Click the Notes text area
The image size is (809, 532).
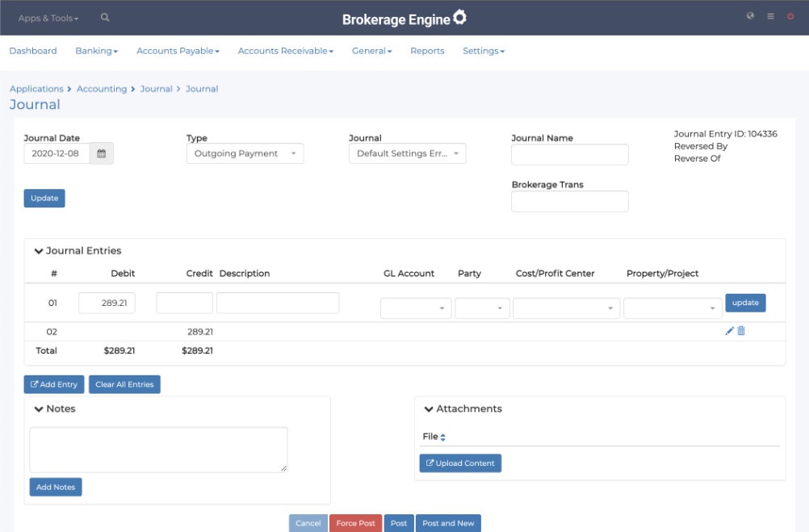point(158,450)
